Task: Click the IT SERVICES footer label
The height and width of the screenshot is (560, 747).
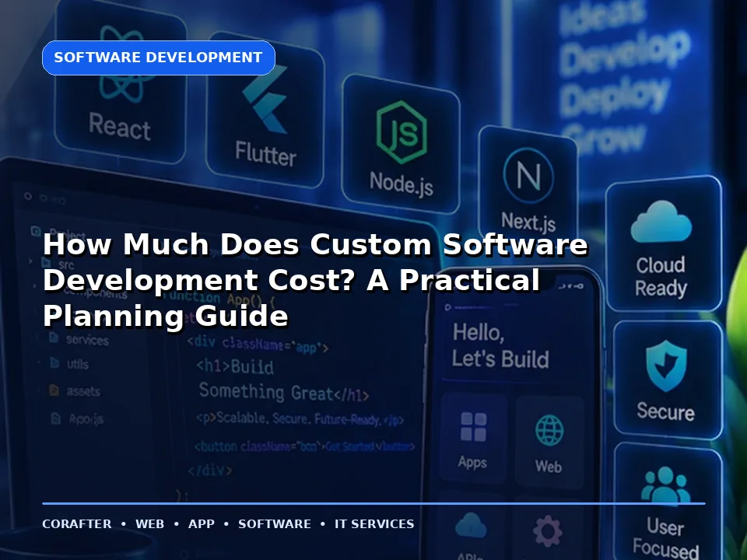Action: tap(374, 523)
